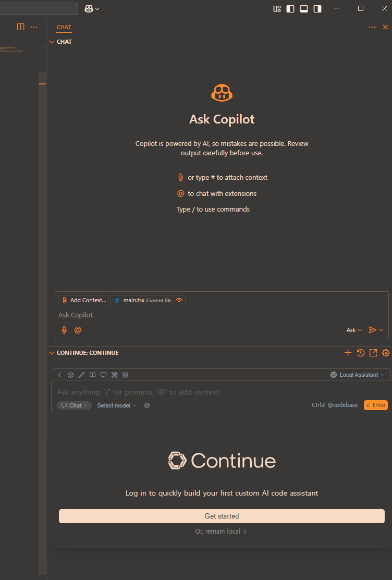Open the Select model dropdown
The width and height of the screenshot is (392, 580).
117,405
